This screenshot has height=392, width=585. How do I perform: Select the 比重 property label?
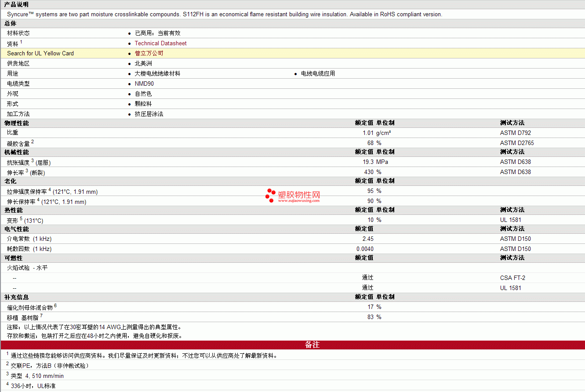click(x=13, y=133)
